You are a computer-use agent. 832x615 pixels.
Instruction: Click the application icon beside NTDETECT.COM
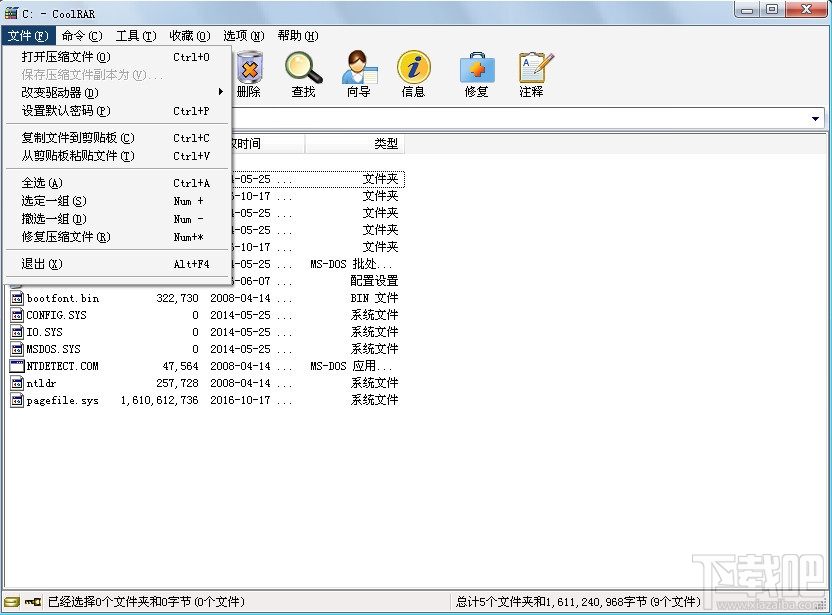pyautogui.click(x=16, y=365)
